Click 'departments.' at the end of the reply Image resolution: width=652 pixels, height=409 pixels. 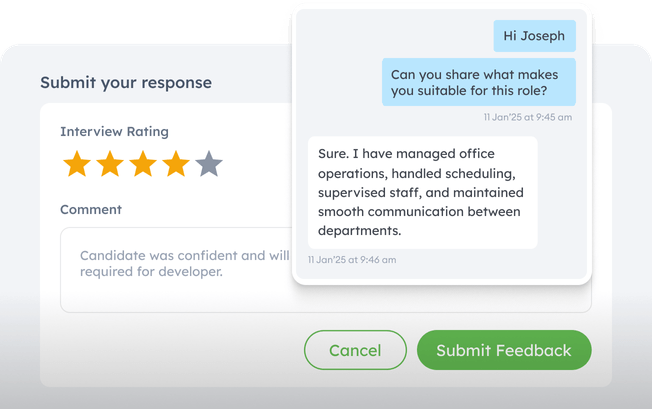[x=359, y=230]
